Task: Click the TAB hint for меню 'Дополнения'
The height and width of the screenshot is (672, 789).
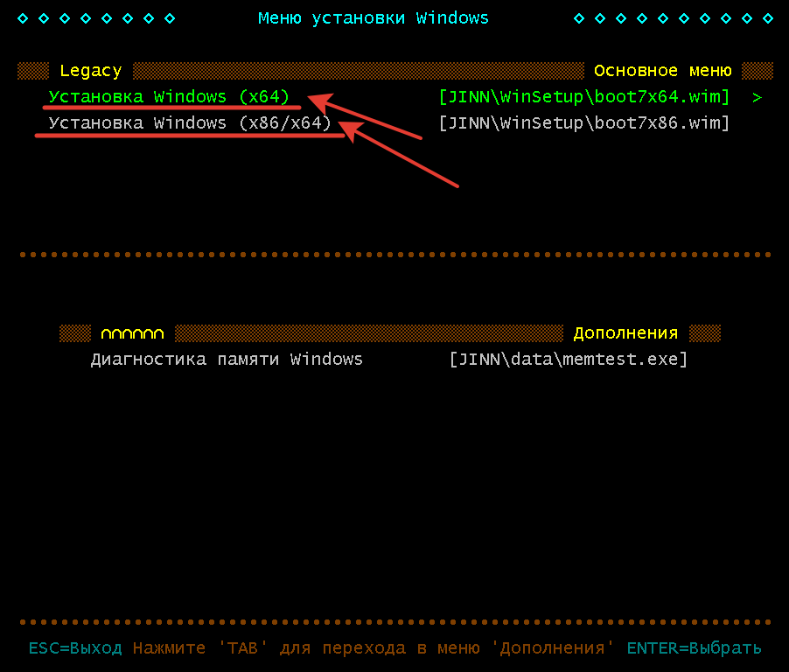Action: click(374, 647)
